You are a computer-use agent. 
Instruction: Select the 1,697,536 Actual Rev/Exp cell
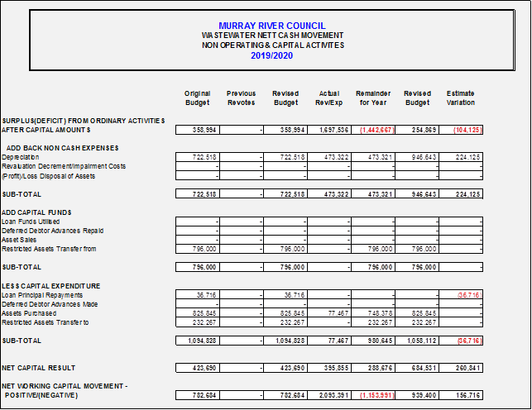329,130
